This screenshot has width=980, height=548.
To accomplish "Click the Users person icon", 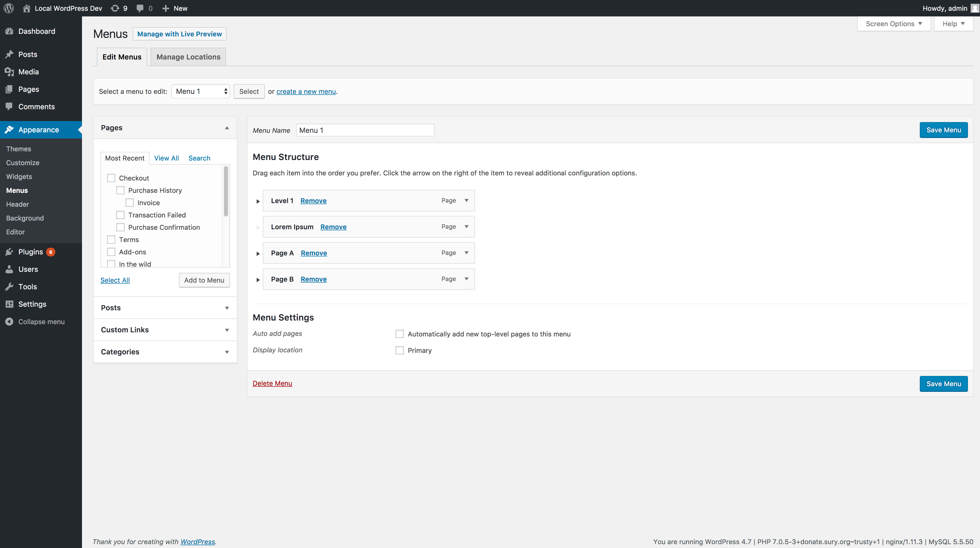I will (x=9, y=269).
